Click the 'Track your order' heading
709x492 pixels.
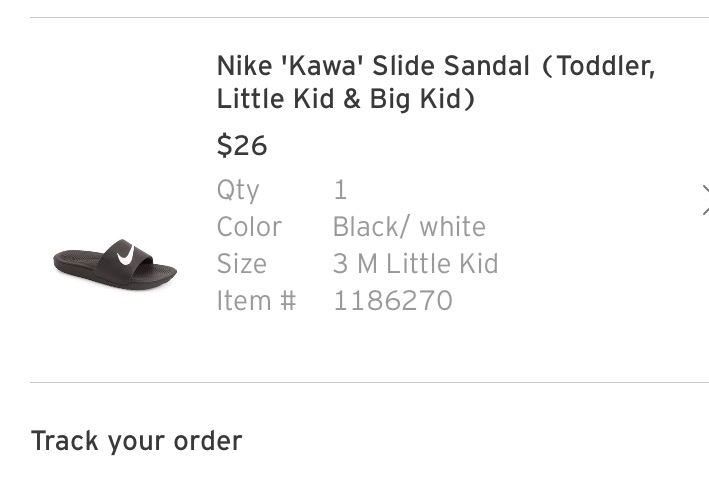click(x=136, y=440)
